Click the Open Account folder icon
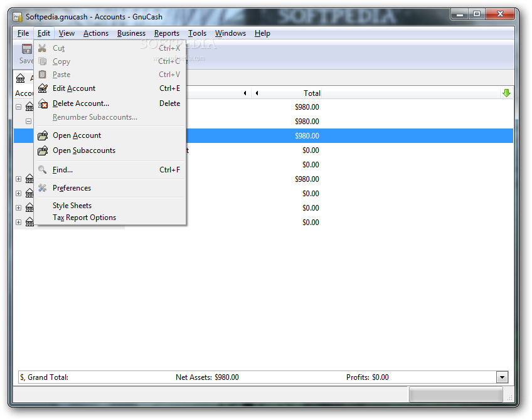Screen dimensions: 532x420 point(43,135)
